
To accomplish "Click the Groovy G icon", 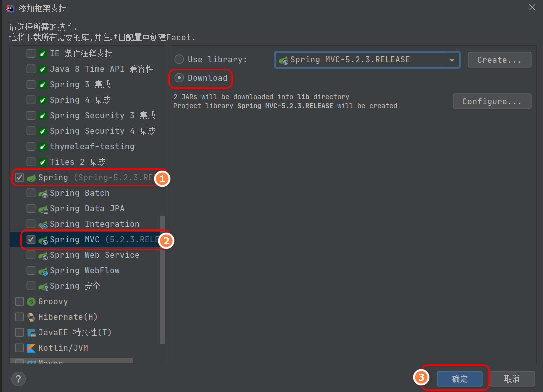I will [x=31, y=302].
